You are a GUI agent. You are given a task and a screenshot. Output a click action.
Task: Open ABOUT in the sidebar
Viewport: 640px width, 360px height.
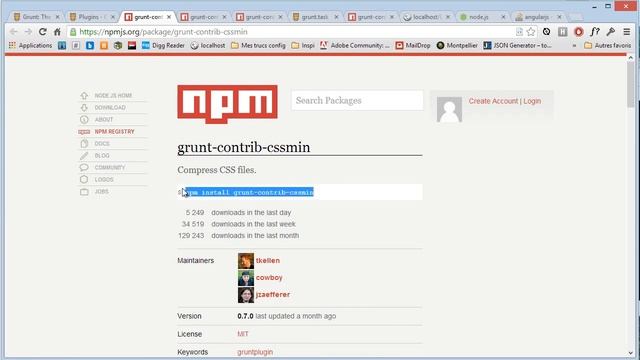point(104,120)
